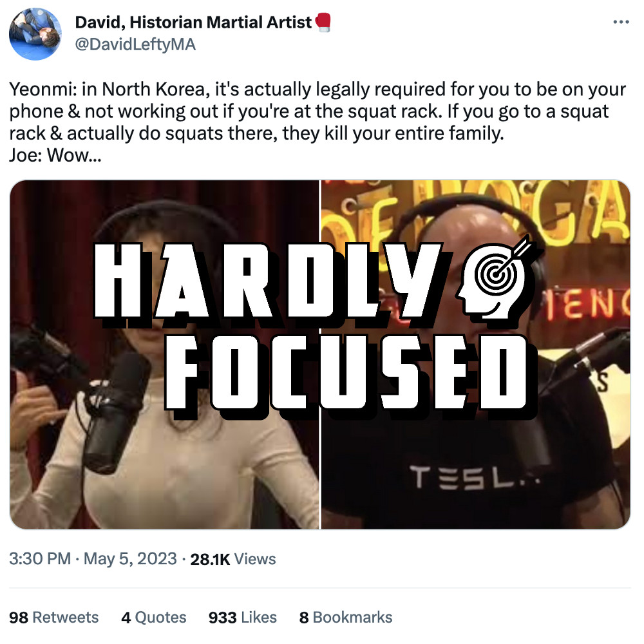
Task: Click the boxing glove emoji beside the name
Action: point(323,23)
